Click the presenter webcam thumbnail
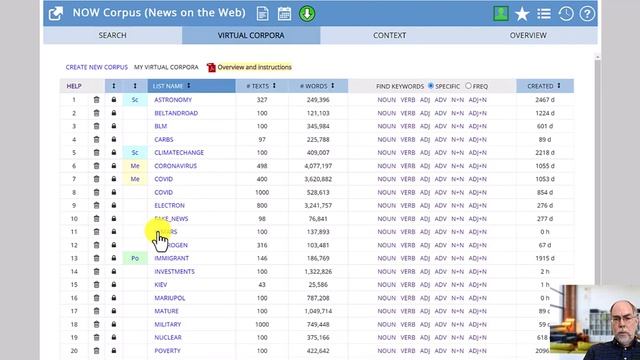 coord(595,322)
